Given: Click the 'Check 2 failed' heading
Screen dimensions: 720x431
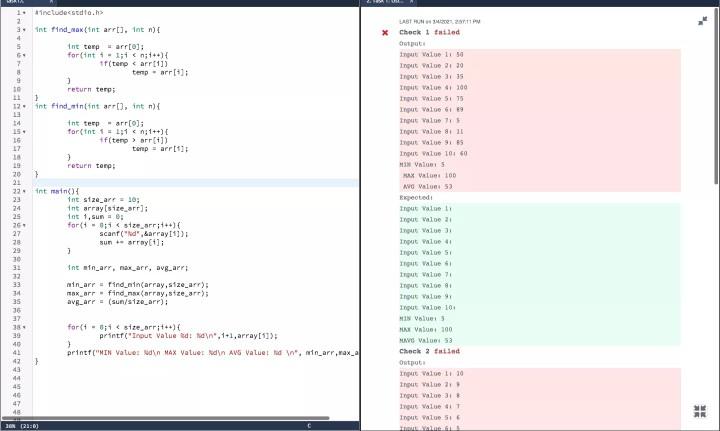Looking at the screenshot, I should tap(429, 351).
